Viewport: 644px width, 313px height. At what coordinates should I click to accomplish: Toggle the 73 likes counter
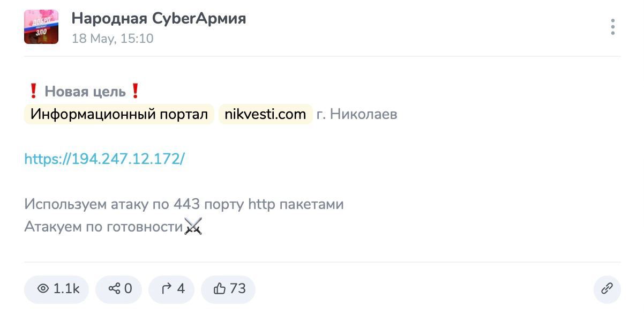point(238,289)
